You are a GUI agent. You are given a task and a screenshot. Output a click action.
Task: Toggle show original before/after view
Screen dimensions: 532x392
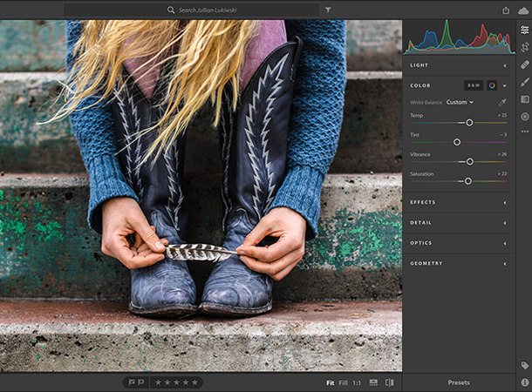point(389,382)
